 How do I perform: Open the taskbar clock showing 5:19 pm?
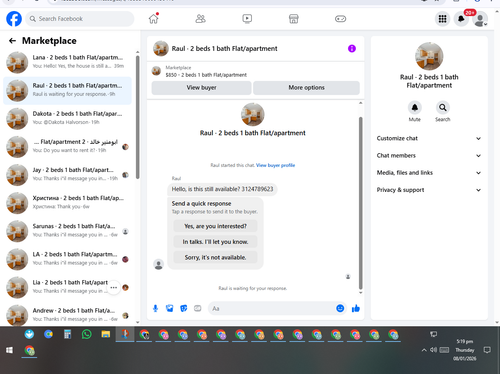pos(465,350)
